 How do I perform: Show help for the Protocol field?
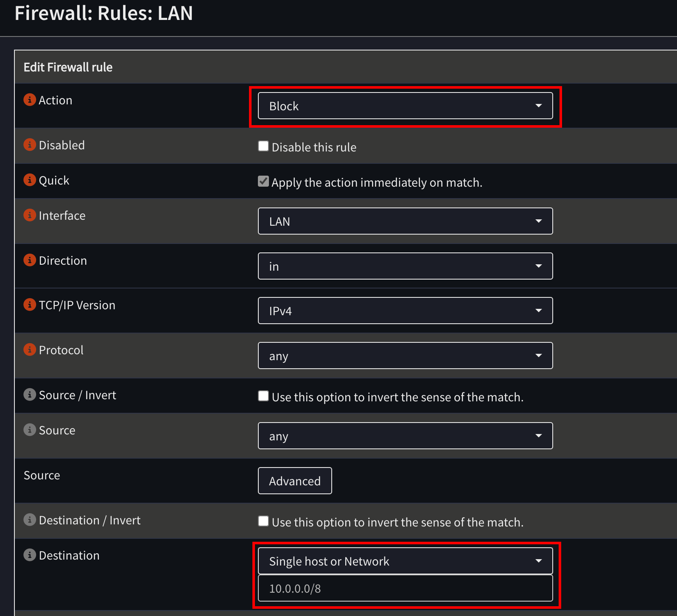pyautogui.click(x=30, y=350)
